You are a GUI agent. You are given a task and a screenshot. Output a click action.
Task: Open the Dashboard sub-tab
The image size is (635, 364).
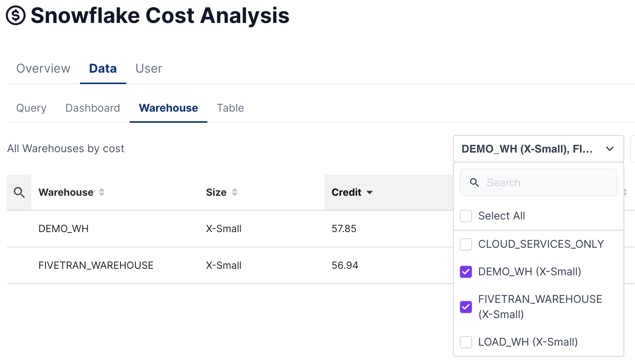click(x=93, y=108)
